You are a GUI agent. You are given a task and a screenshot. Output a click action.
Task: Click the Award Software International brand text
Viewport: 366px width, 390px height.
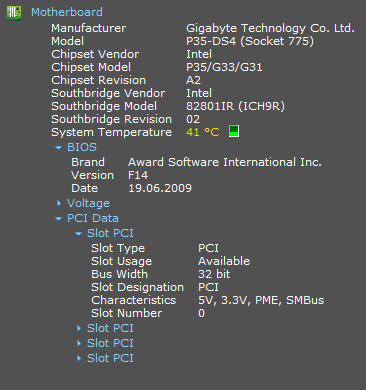point(225,162)
